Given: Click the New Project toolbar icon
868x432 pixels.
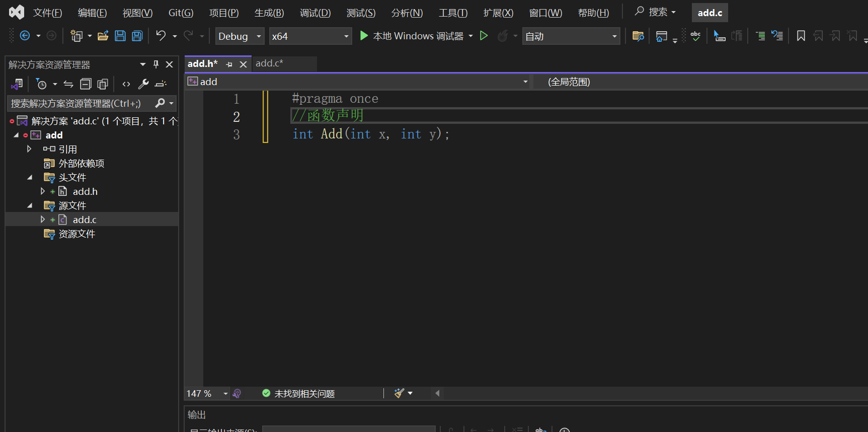Looking at the screenshot, I should 76,36.
